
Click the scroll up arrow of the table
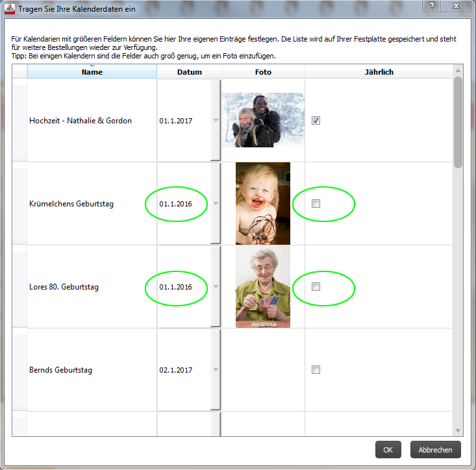(458, 70)
